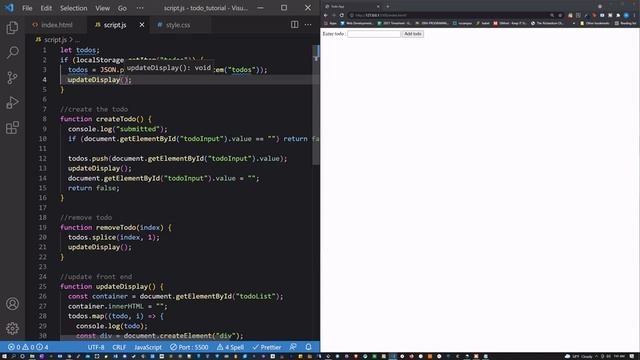Open the Reading list button
Image resolution: width=640 pixels, height=360 pixels.
[625, 23]
